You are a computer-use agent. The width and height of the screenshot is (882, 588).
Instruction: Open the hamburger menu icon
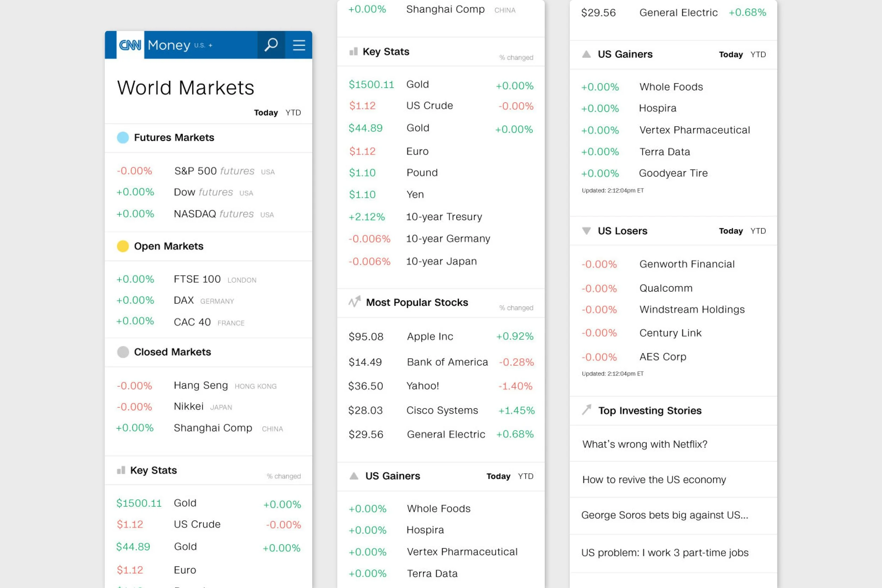[299, 45]
